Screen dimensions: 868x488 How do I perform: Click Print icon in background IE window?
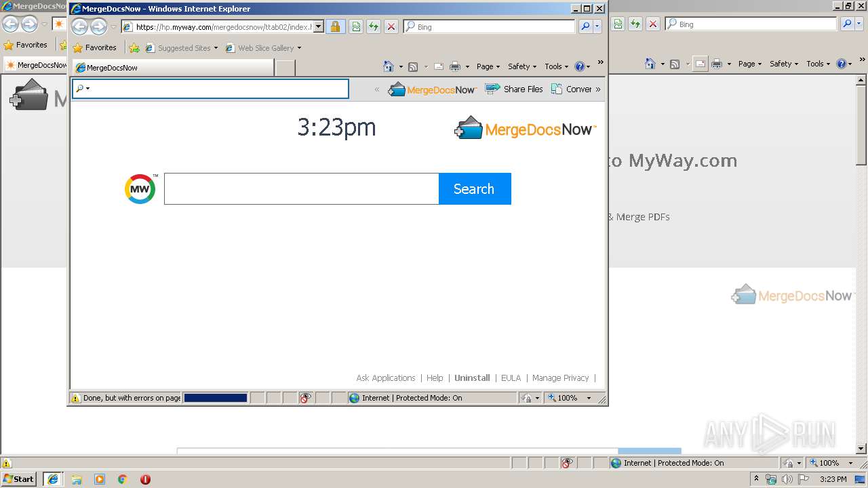(x=717, y=64)
